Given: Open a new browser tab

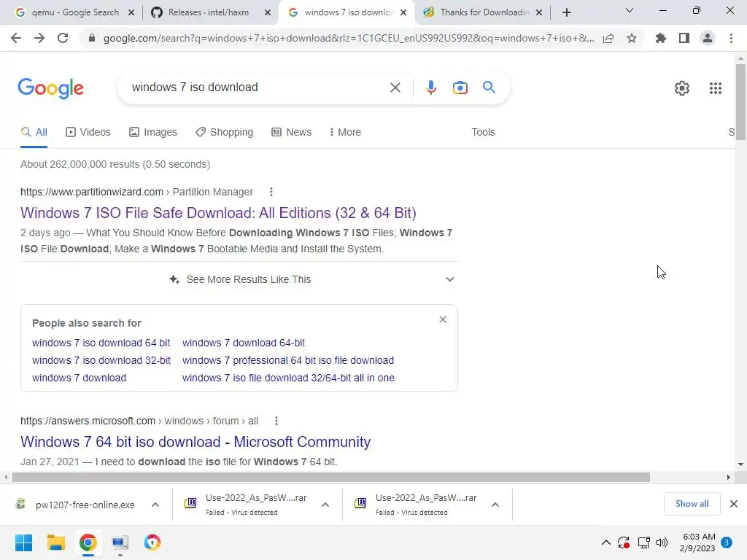Looking at the screenshot, I should pos(566,12).
